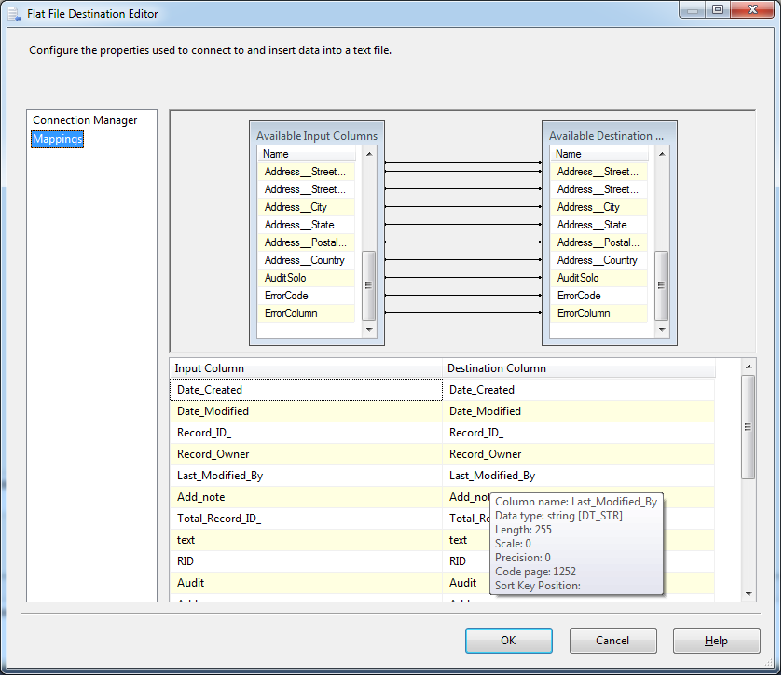Select Address__Country in Available Input Columns
The width and height of the screenshot is (784, 678).
point(307,261)
